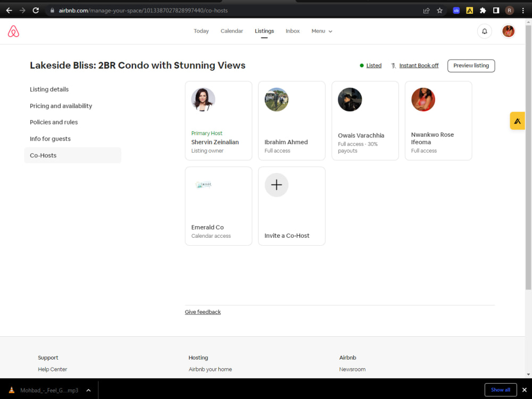This screenshot has height=399, width=532.
Task: Click the Airbnb logo
Action: [14, 31]
